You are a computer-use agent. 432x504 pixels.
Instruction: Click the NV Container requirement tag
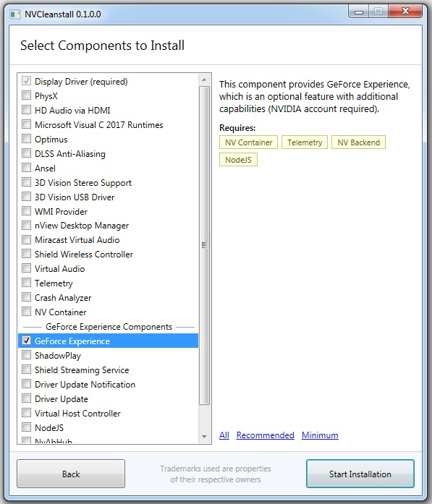click(248, 142)
